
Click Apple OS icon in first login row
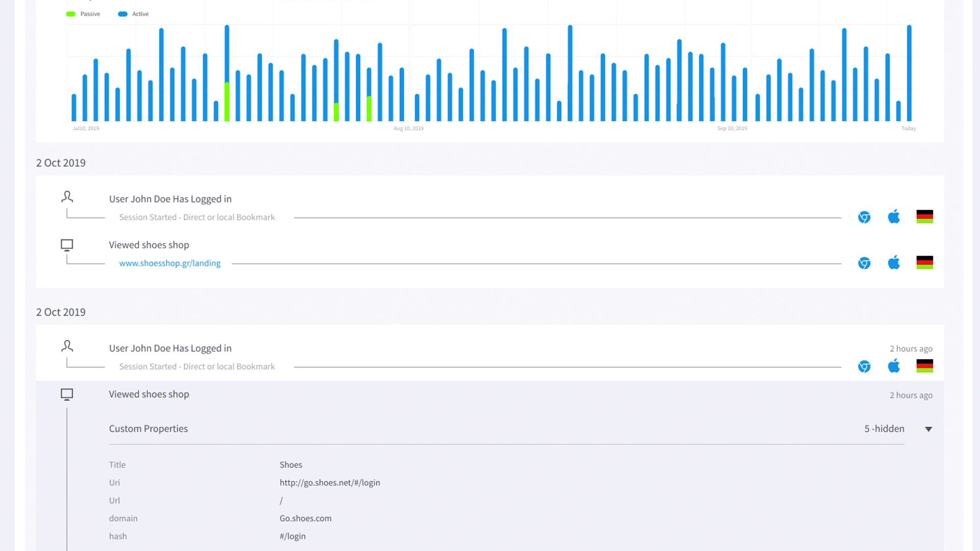click(894, 217)
